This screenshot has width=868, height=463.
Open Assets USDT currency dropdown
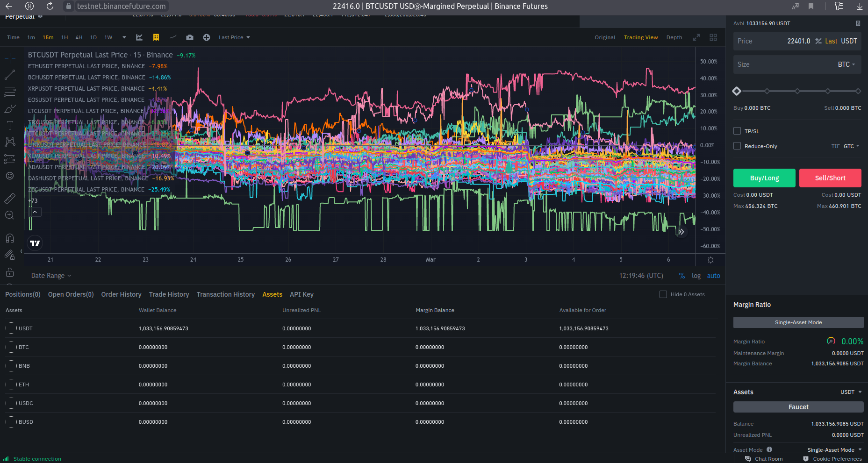(851, 392)
